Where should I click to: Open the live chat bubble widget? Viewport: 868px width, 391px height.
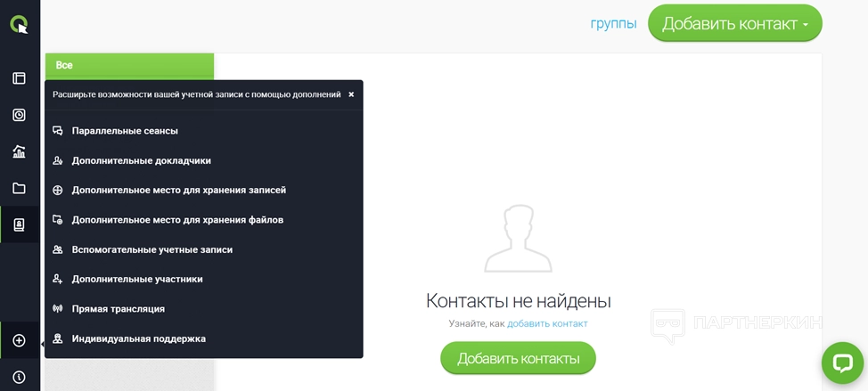[x=842, y=362]
